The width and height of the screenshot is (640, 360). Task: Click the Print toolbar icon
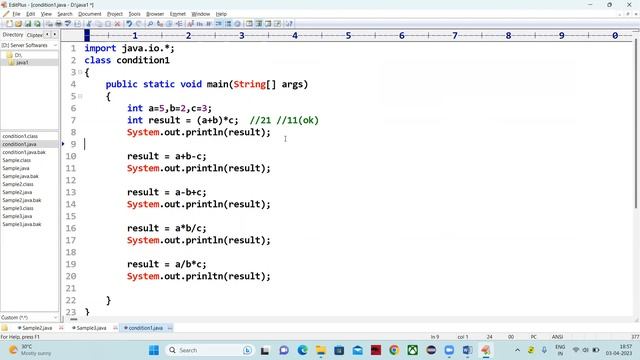click(x=58, y=24)
